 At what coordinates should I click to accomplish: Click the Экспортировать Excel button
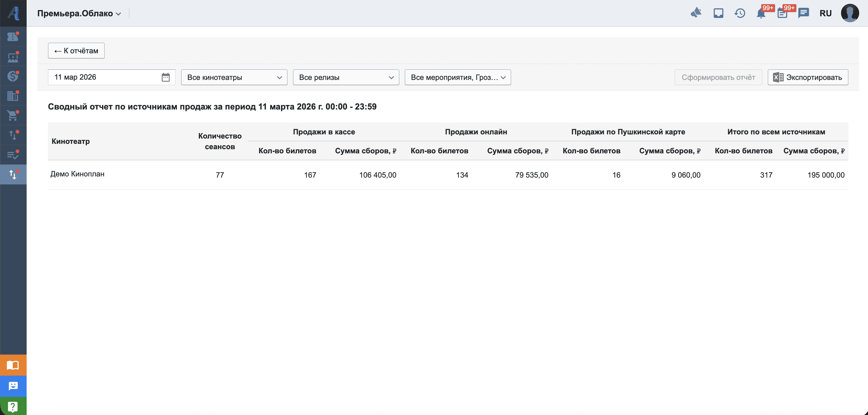point(807,77)
